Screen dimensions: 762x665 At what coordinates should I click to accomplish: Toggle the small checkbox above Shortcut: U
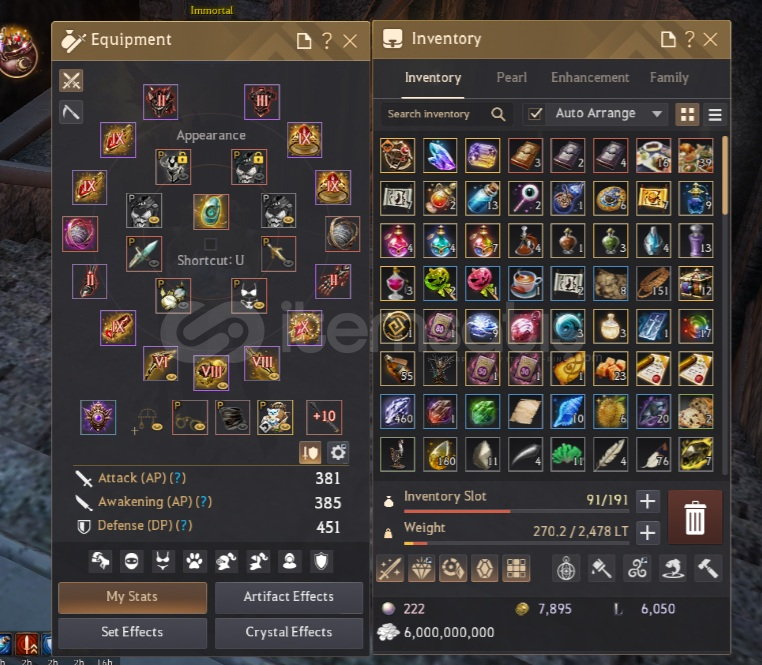click(210, 244)
